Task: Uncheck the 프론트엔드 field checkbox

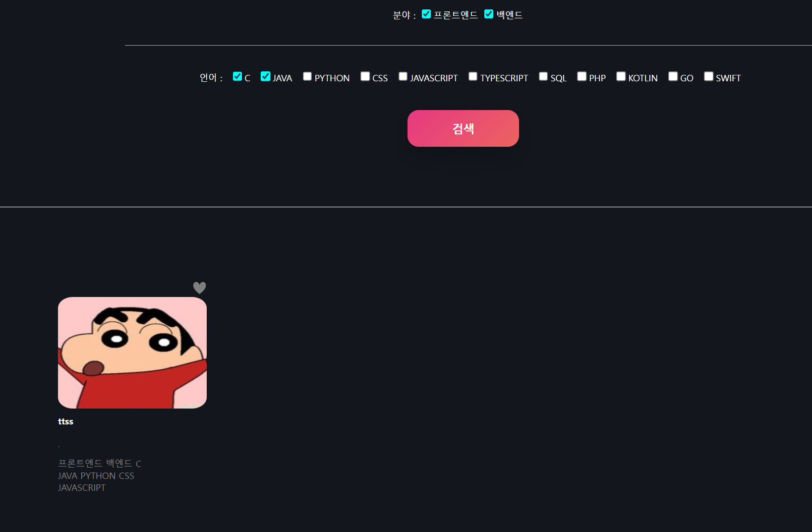Action: point(426,14)
